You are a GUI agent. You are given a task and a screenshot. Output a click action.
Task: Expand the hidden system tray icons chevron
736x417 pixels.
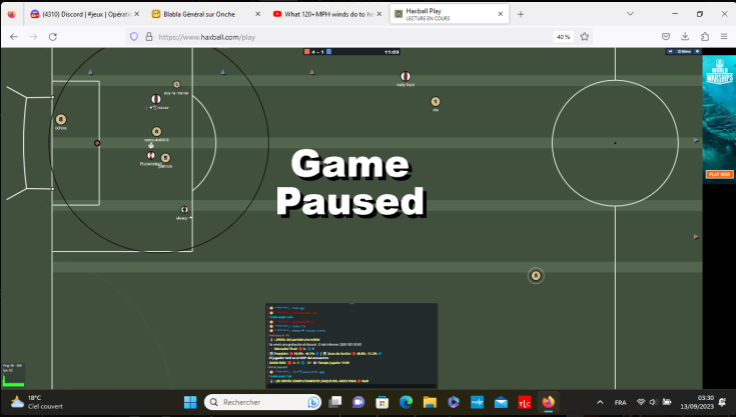tap(600, 402)
